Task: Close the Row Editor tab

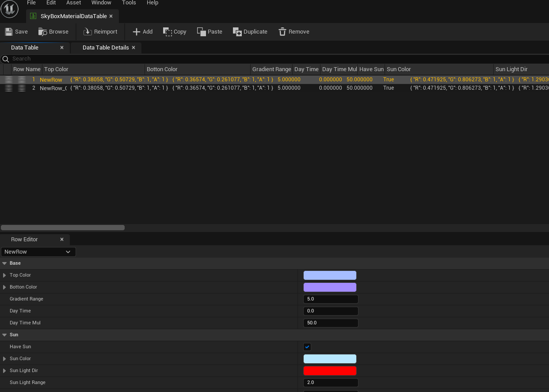Action: pyautogui.click(x=62, y=240)
